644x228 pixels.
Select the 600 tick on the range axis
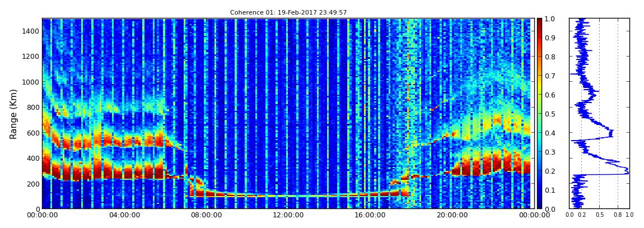click(x=33, y=133)
